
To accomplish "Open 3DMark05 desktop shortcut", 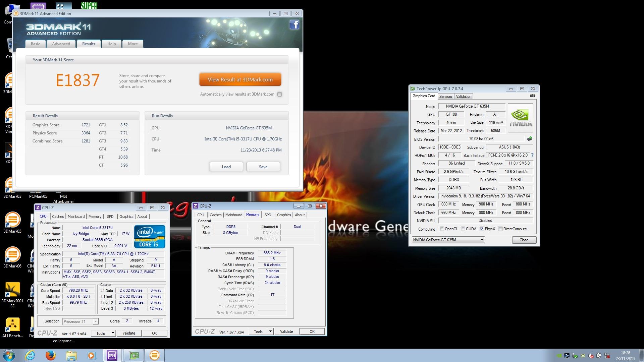I will pos(12,223).
